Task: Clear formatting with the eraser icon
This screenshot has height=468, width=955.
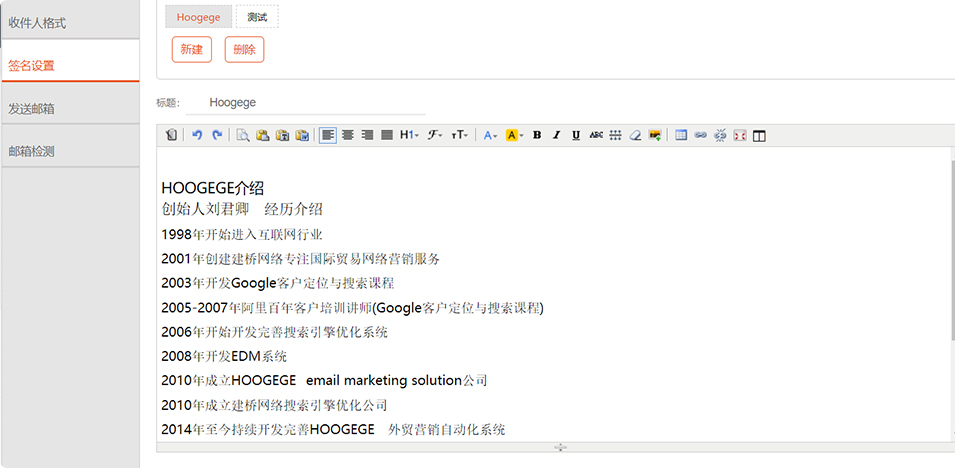Action: click(x=635, y=135)
